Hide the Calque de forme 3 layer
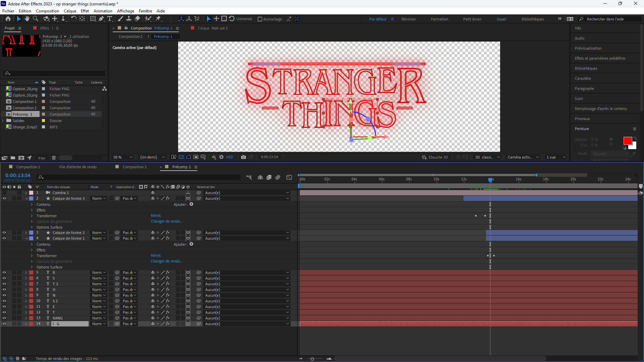 point(4,198)
